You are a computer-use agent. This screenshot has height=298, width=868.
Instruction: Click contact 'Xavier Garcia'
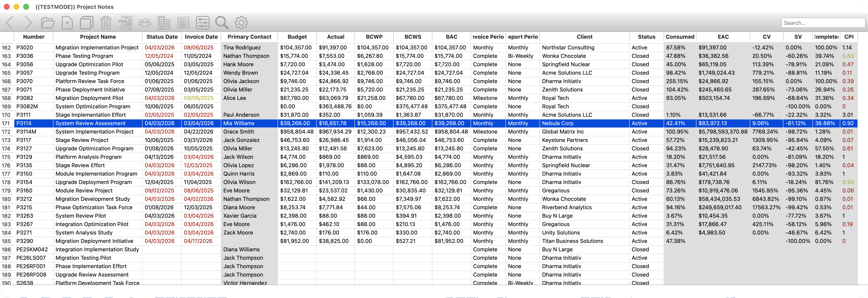point(240,216)
